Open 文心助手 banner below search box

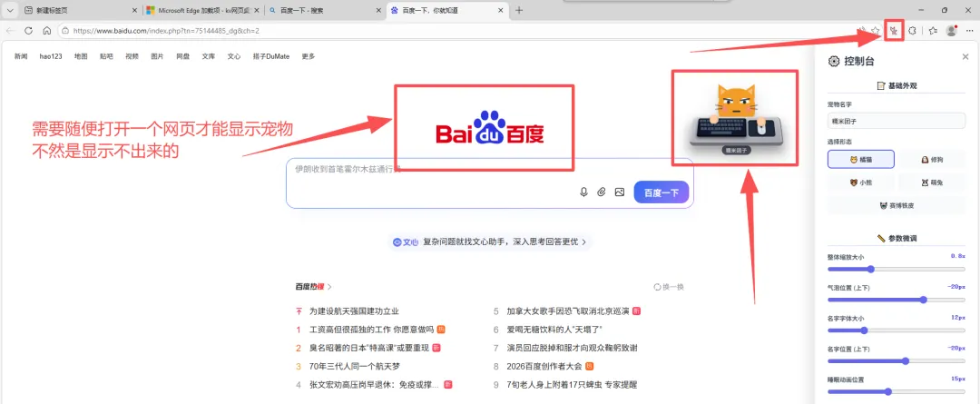489,242
